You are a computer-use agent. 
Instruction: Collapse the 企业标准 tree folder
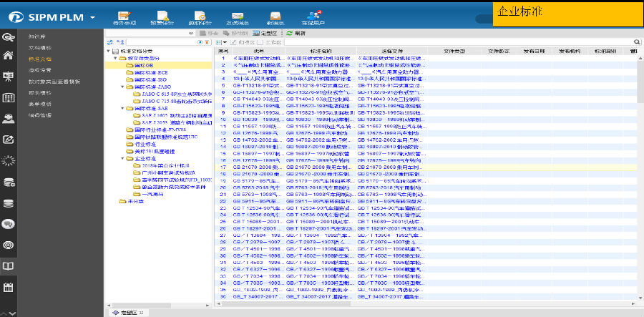point(122,157)
